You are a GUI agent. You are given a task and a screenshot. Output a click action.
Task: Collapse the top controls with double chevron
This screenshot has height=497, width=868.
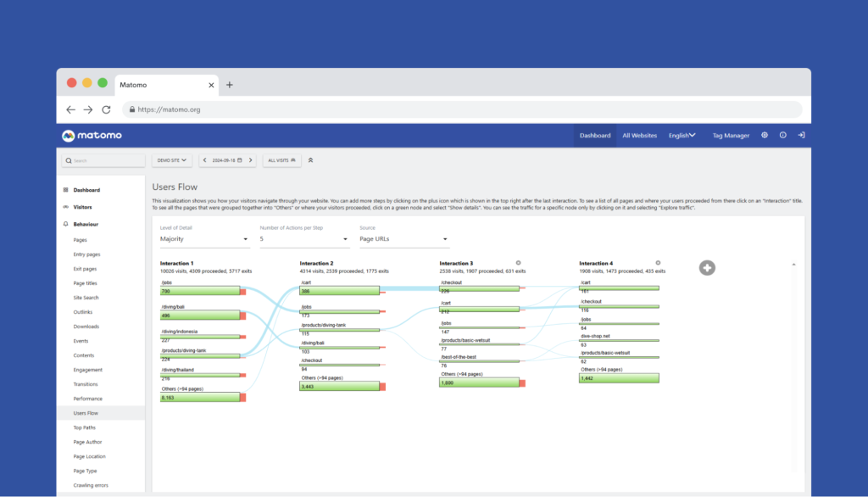tap(310, 159)
